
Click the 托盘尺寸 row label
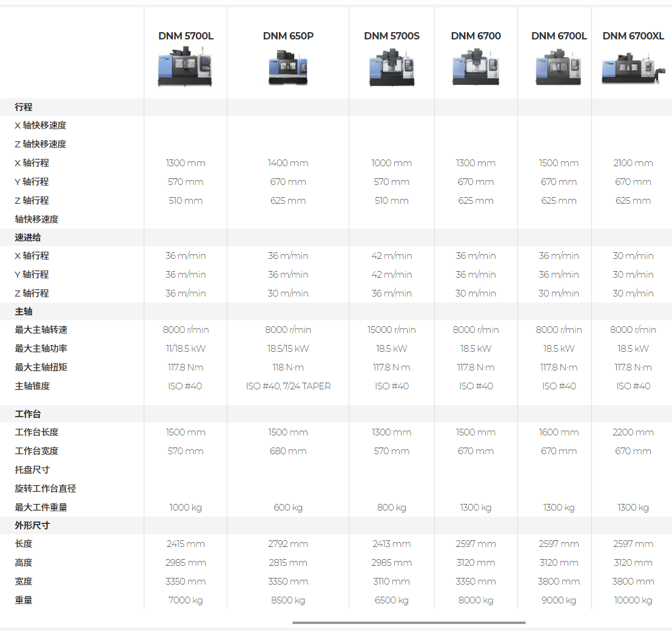(x=32, y=470)
